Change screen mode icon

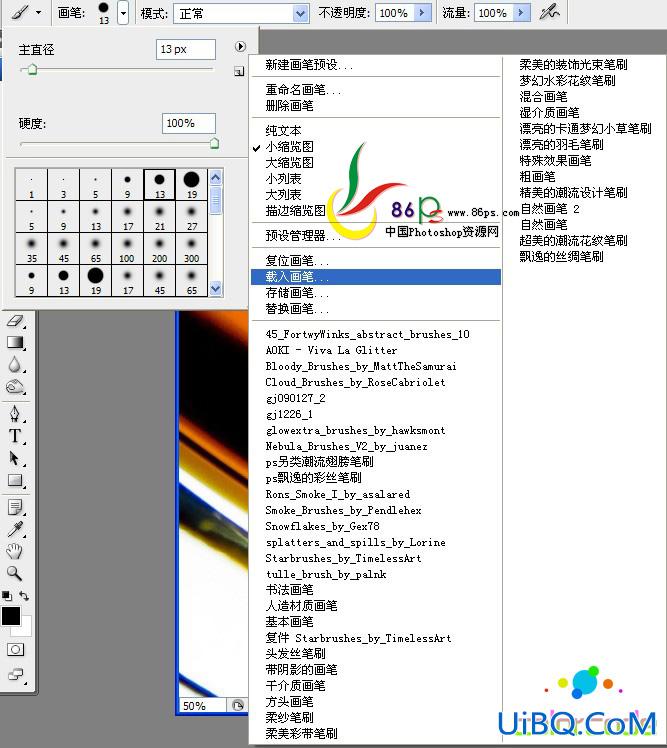15,674
